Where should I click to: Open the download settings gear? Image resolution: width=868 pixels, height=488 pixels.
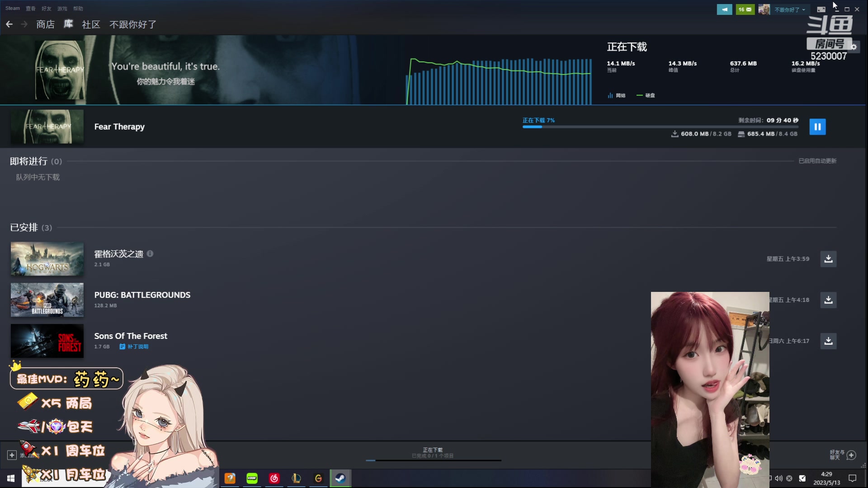[854, 47]
